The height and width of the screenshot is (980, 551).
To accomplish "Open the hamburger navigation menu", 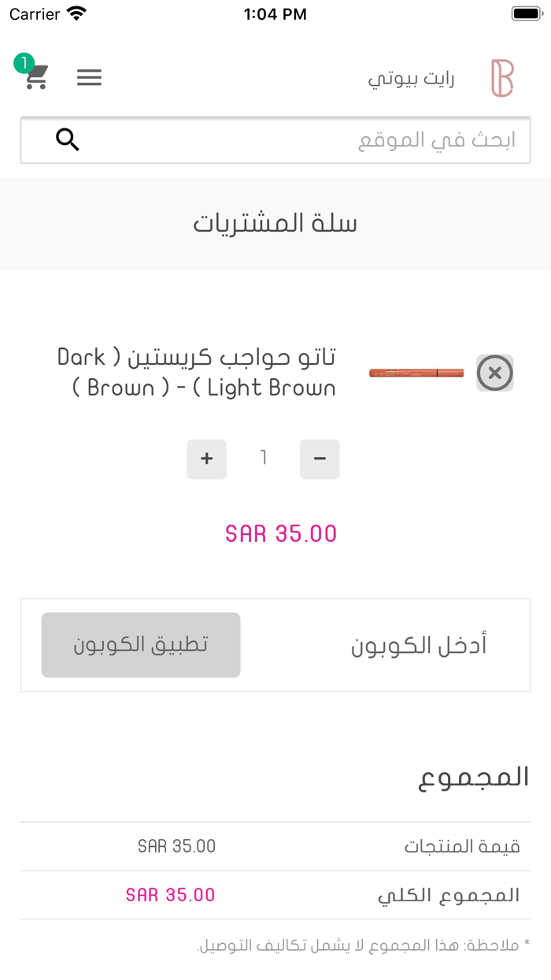I will (89, 77).
